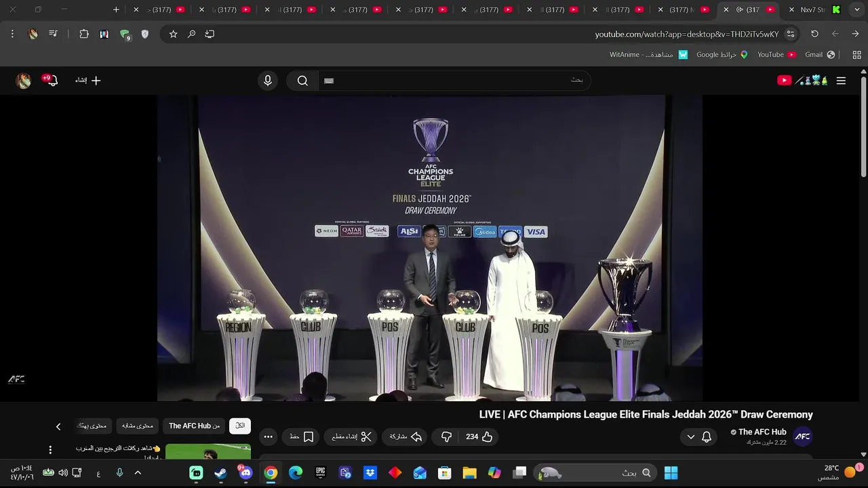Click the install app icon in address bar
The image size is (868, 488).
210,34
